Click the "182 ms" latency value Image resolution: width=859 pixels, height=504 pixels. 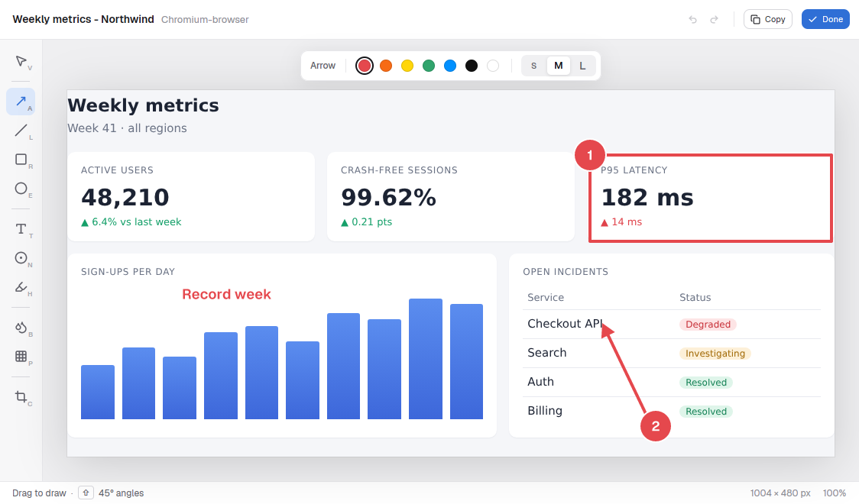click(x=647, y=197)
